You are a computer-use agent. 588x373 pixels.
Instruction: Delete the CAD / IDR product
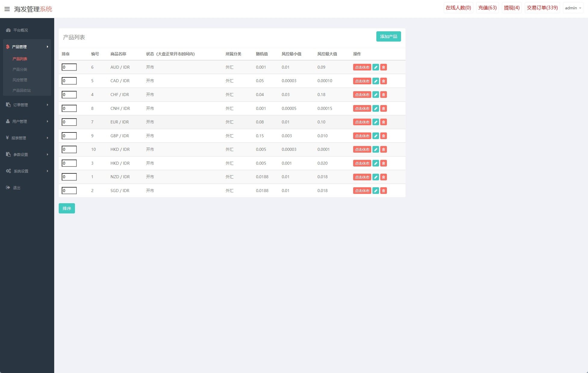pos(383,81)
